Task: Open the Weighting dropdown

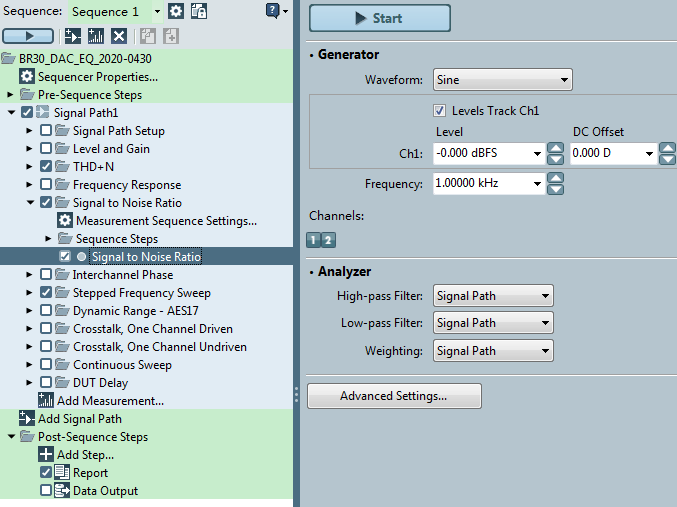Action: coord(493,351)
